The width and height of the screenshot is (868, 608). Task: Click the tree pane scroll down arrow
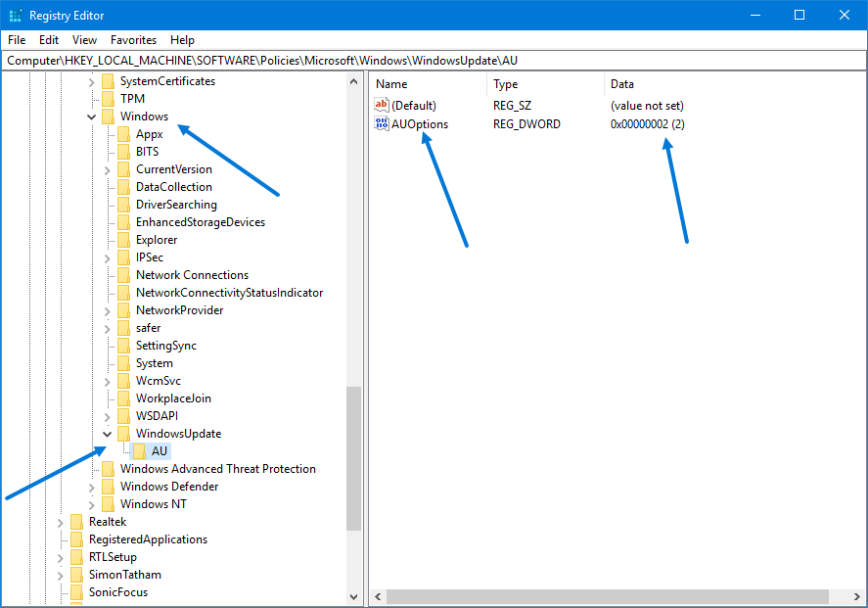click(x=353, y=597)
